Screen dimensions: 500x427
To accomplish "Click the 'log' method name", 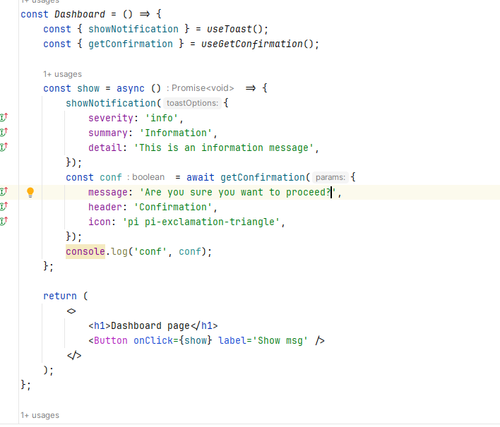I will pos(119,251).
